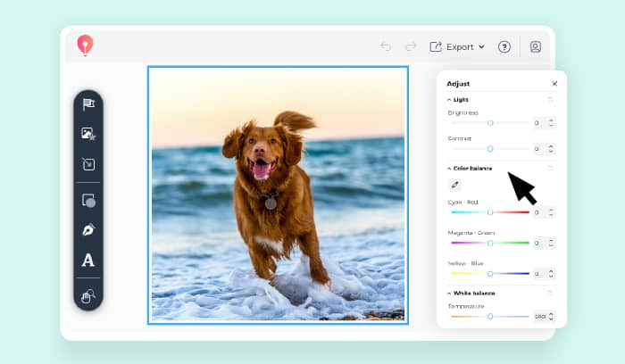Click the Contrast slider handle

pyautogui.click(x=490, y=149)
